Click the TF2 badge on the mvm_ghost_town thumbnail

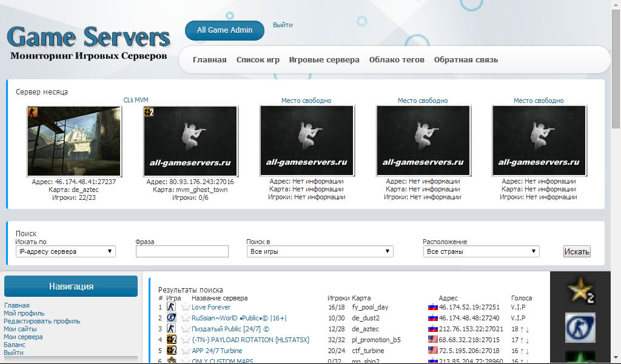[149, 113]
